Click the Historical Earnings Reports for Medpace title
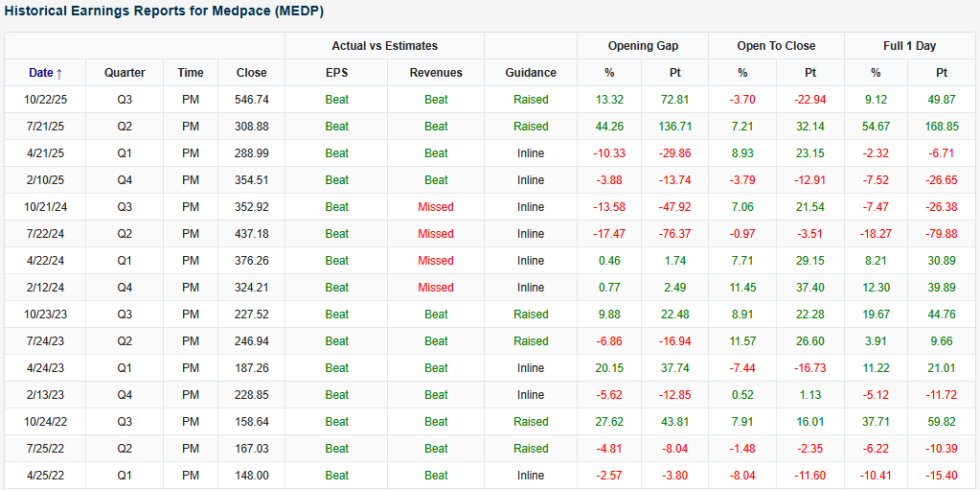 tap(165, 11)
